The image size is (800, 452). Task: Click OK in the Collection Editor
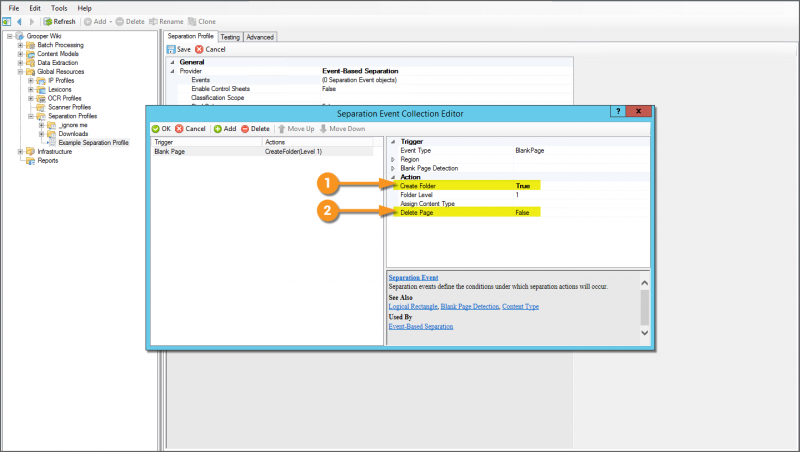[x=161, y=129]
